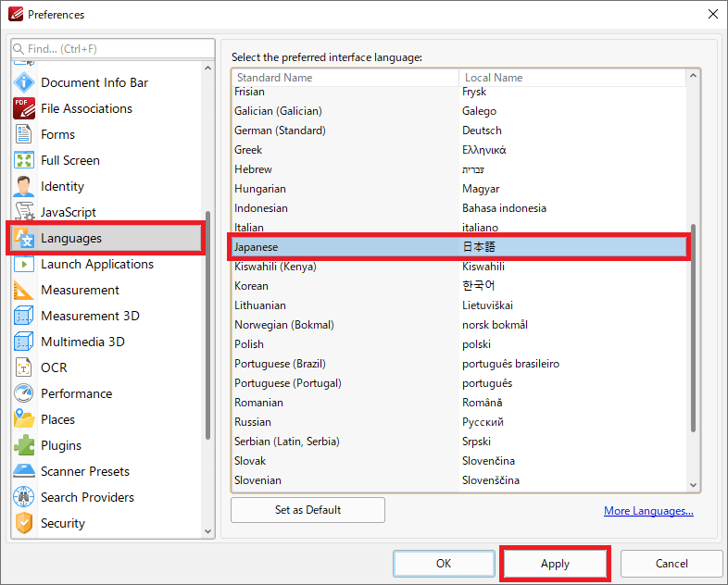Select the Security shield icon
Screen dimensions: 728x585
click(x=24, y=523)
